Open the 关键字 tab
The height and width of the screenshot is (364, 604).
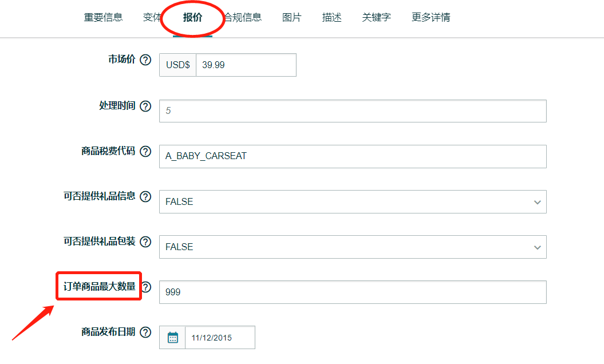(376, 18)
